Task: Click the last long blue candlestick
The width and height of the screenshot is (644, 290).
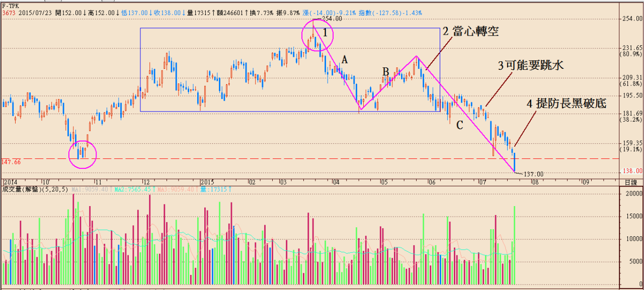Action: click(x=514, y=162)
